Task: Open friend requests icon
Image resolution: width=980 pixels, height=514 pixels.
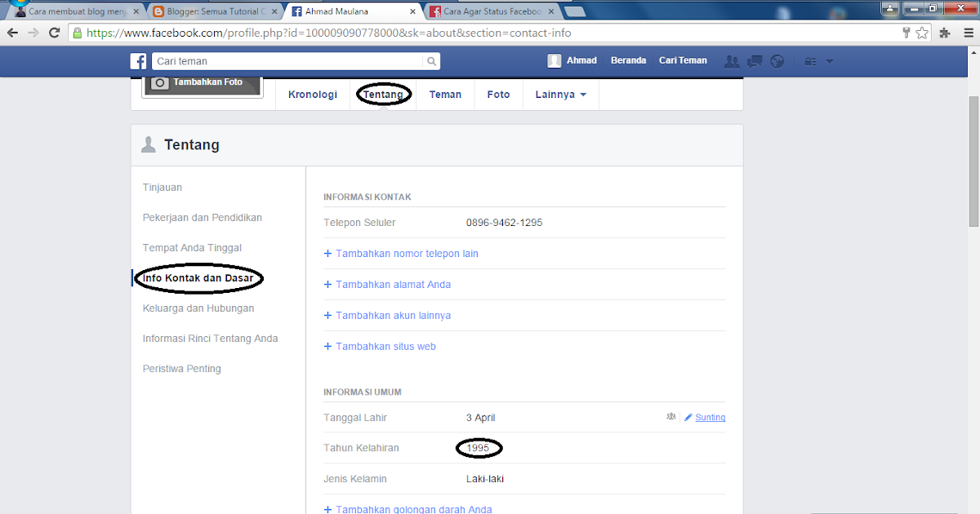Action: pyautogui.click(x=732, y=61)
